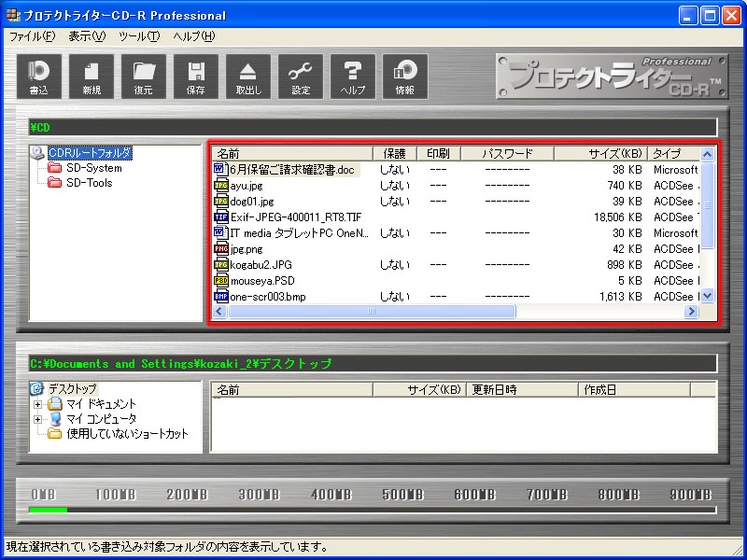Click the デスクトップ tree icon
This screenshot has height=560, width=747.
click(36, 388)
